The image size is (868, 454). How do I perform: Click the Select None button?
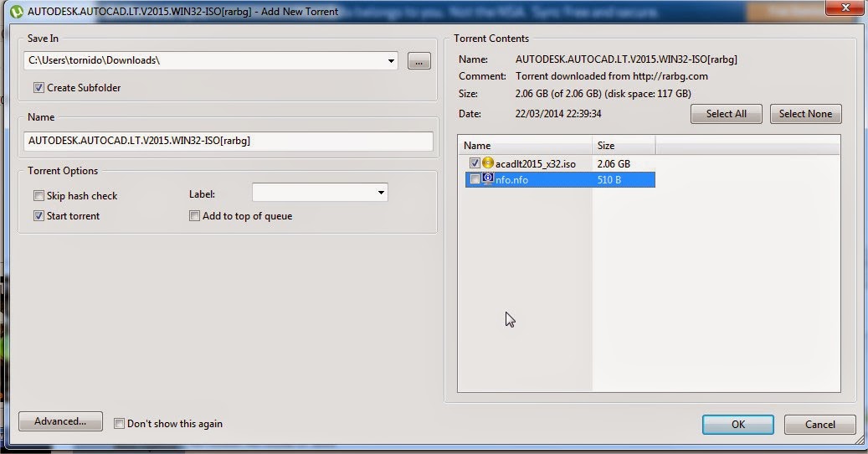pyautogui.click(x=805, y=114)
